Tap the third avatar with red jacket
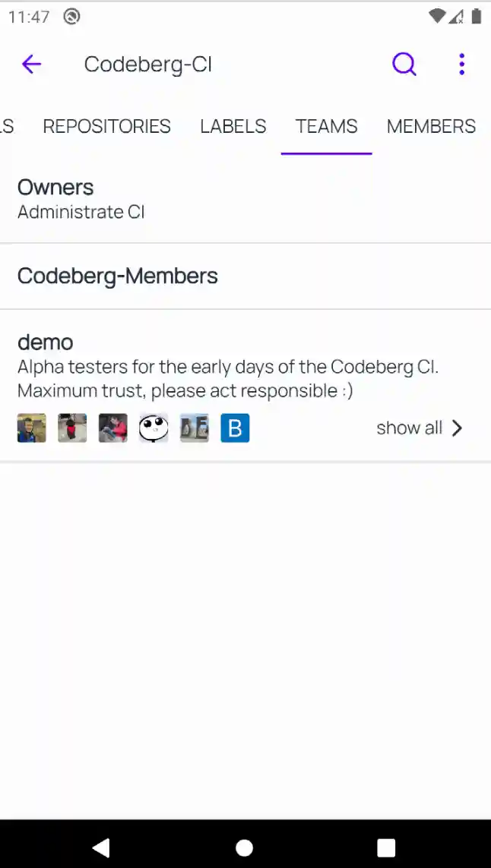The height and width of the screenshot is (868, 491). pyautogui.click(x=113, y=428)
